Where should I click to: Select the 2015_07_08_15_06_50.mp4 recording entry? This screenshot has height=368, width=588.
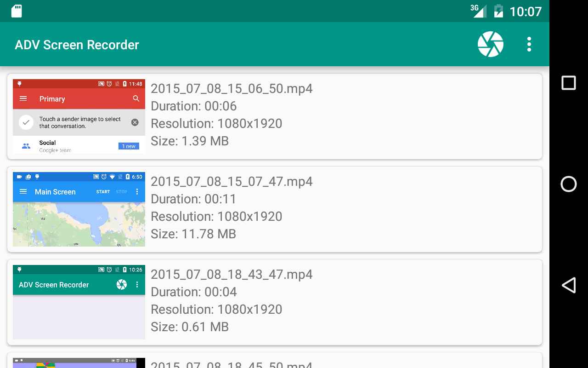click(276, 116)
